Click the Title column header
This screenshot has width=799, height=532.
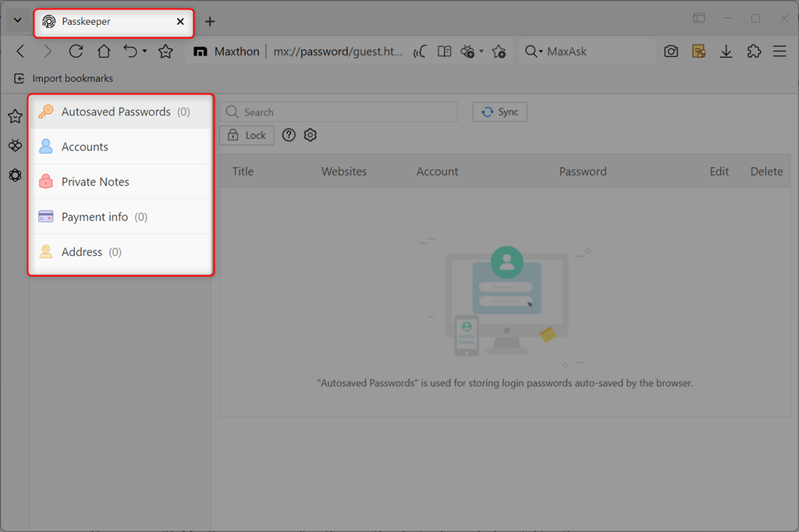pyautogui.click(x=243, y=172)
